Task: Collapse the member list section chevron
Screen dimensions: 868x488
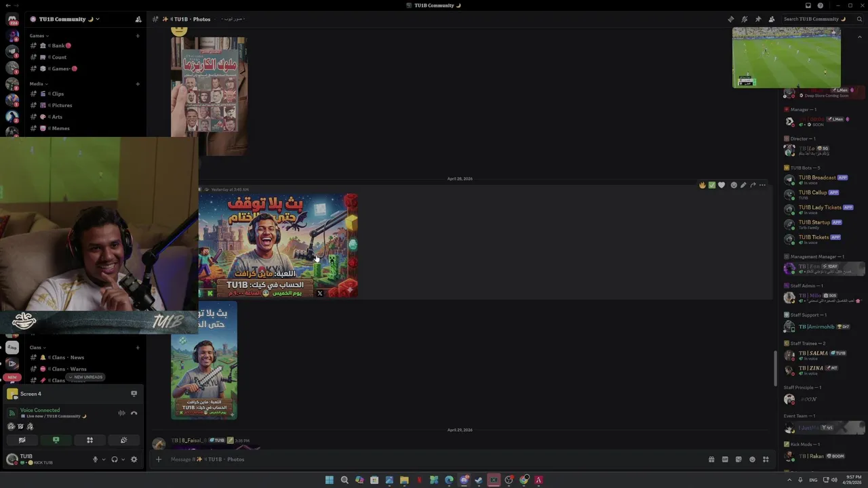Action: (x=860, y=37)
